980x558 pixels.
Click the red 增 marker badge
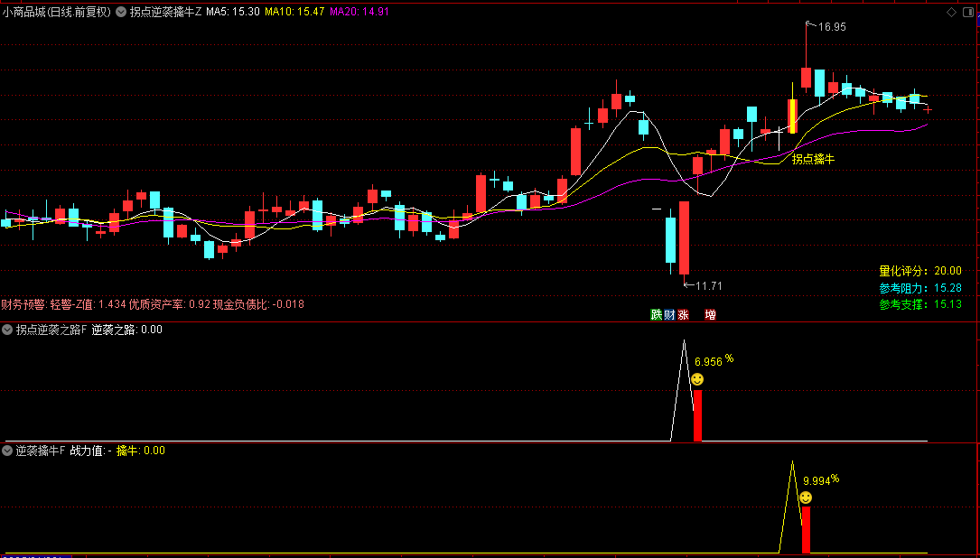[711, 315]
